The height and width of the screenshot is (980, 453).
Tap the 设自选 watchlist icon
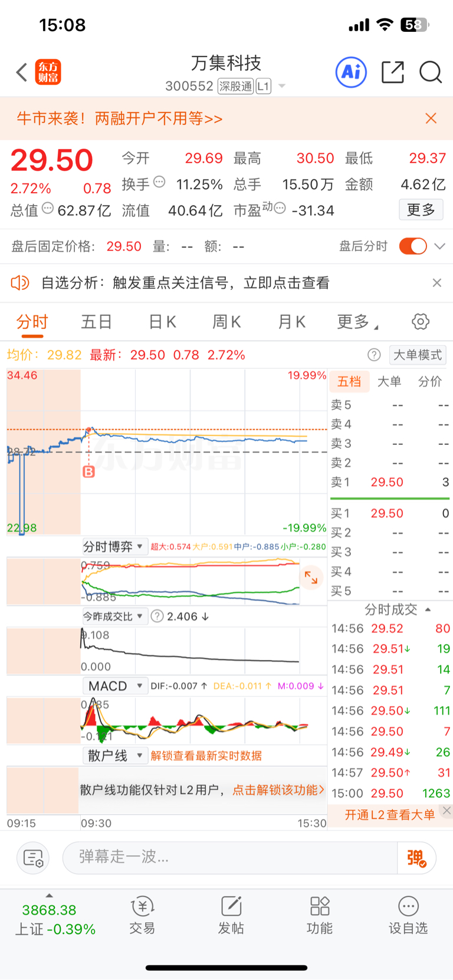coord(408,915)
